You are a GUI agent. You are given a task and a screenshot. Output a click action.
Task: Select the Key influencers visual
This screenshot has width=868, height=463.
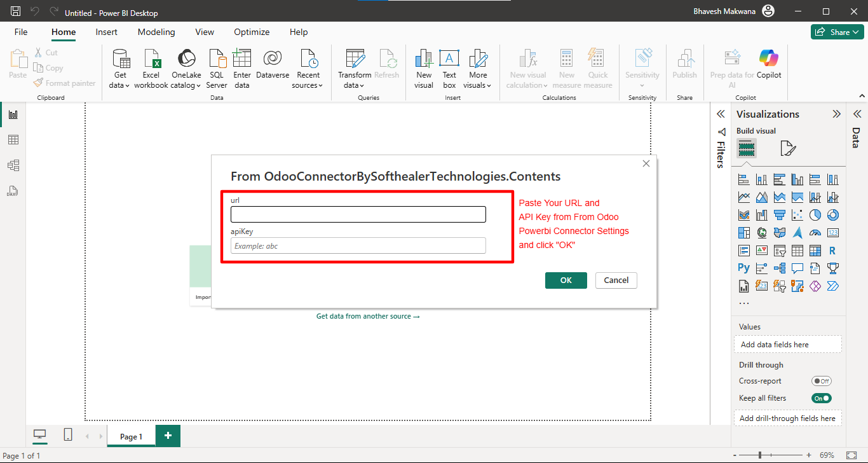tap(762, 268)
